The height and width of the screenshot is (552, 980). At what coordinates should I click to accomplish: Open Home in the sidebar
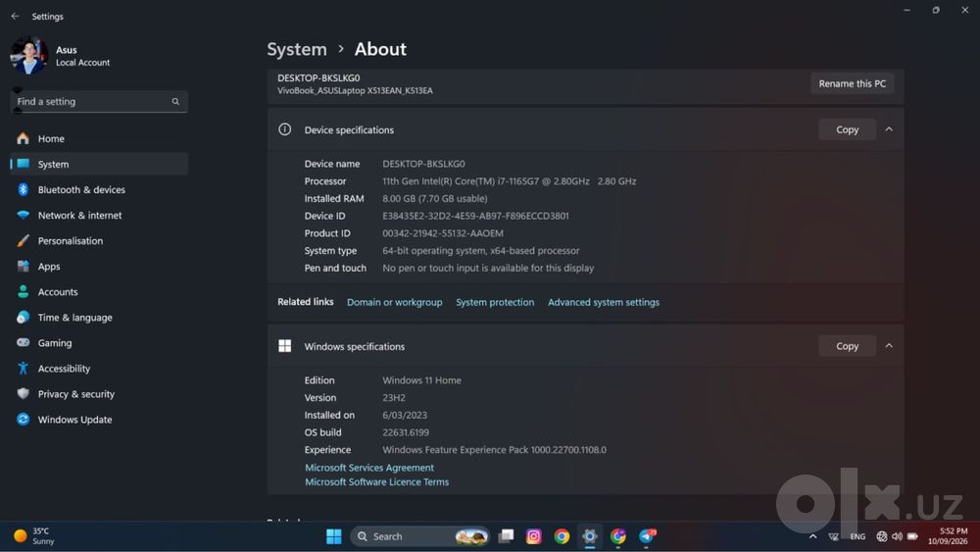[x=99, y=139]
